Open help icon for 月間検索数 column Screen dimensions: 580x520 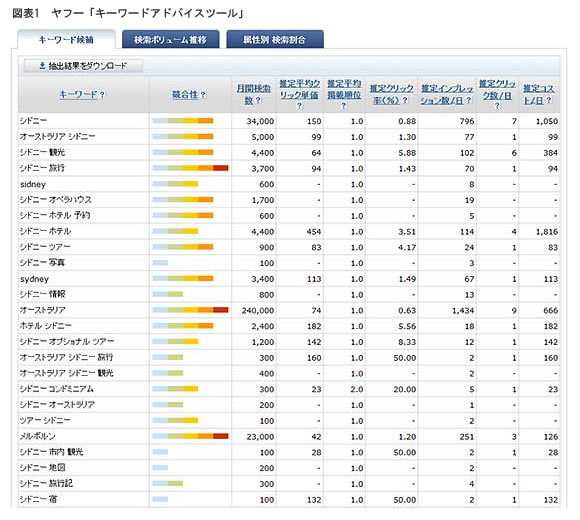(x=258, y=100)
